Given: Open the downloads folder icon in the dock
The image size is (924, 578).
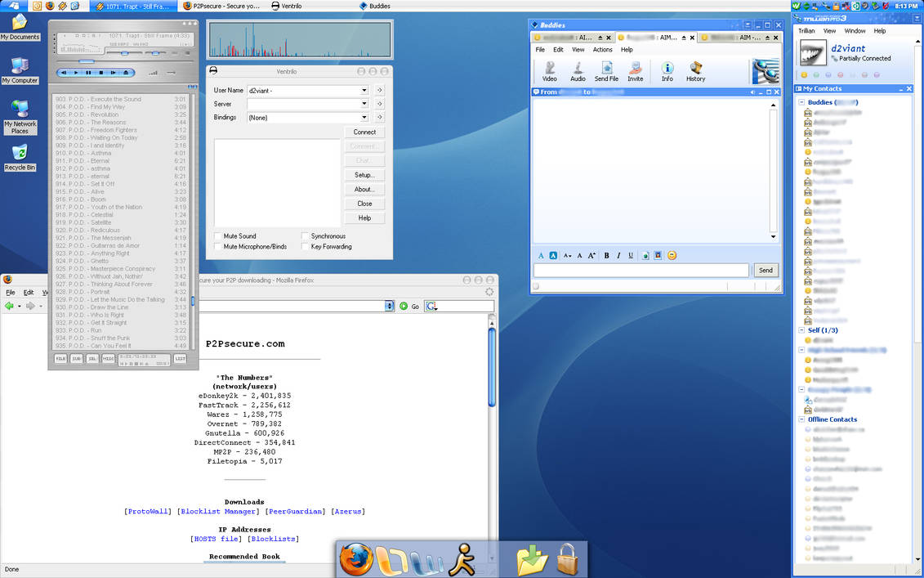Looking at the screenshot, I should (x=532, y=560).
